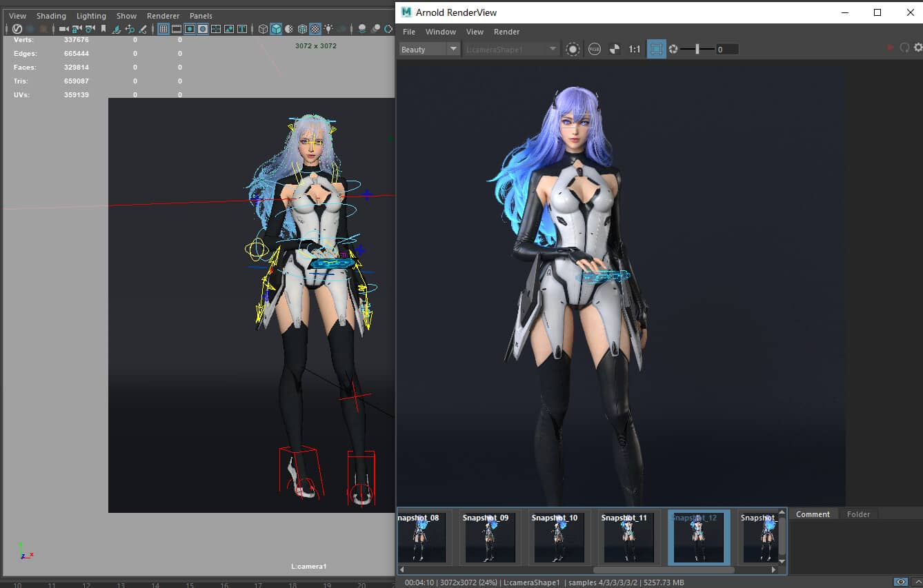Viewport: 923px width, 588px height.
Task: Click the image plane icon in viewport toolbar
Action: 116,29
